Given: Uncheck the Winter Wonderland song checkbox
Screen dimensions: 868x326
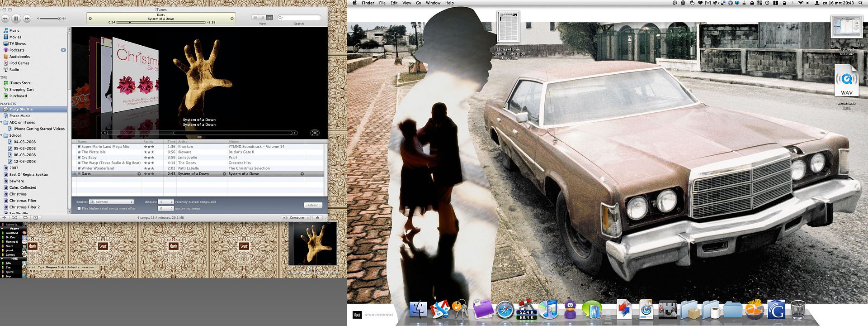Looking at the screenshot, I should (79, 168).
